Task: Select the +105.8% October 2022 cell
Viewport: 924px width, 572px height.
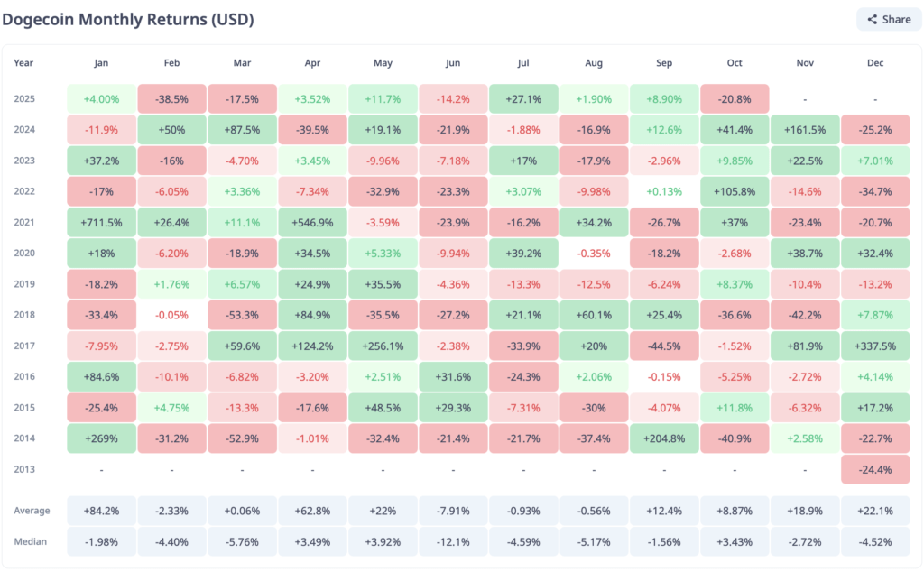Action: 734,191
